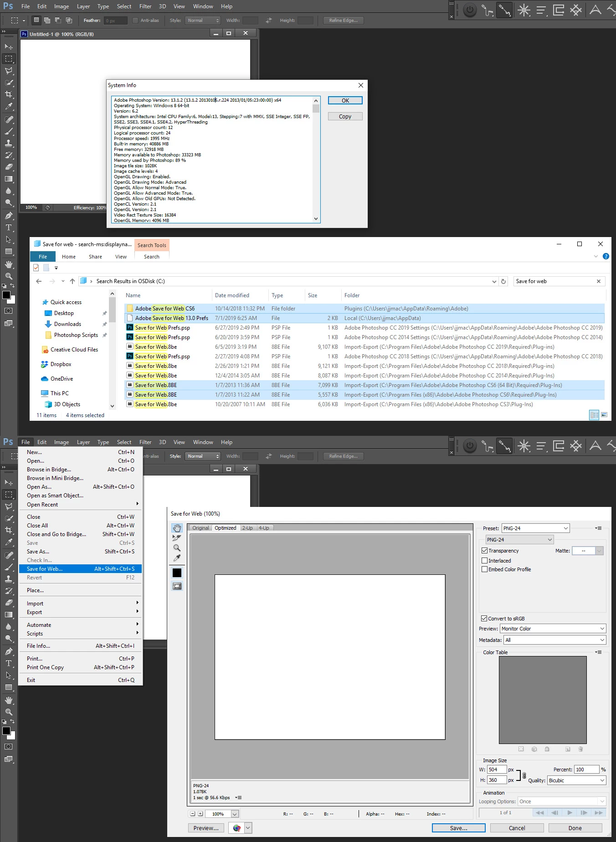Click the browser preview globe icon

click(x=236, y=828)
